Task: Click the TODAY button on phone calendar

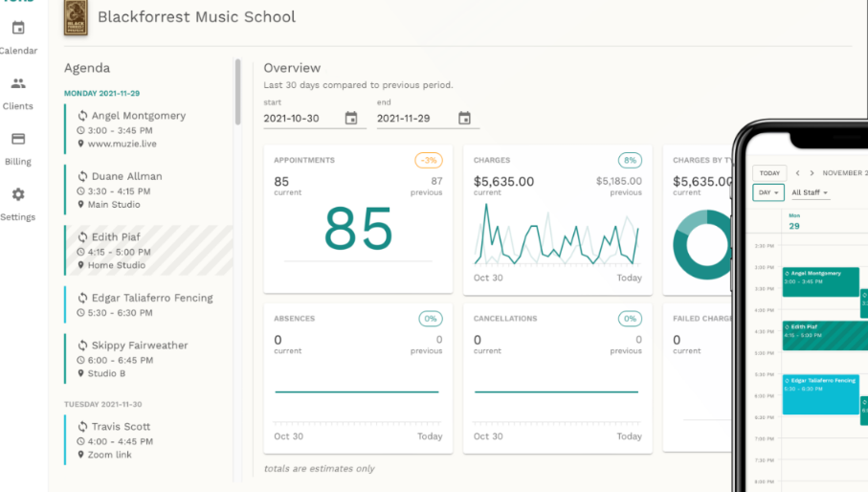Action: [769, 173]
